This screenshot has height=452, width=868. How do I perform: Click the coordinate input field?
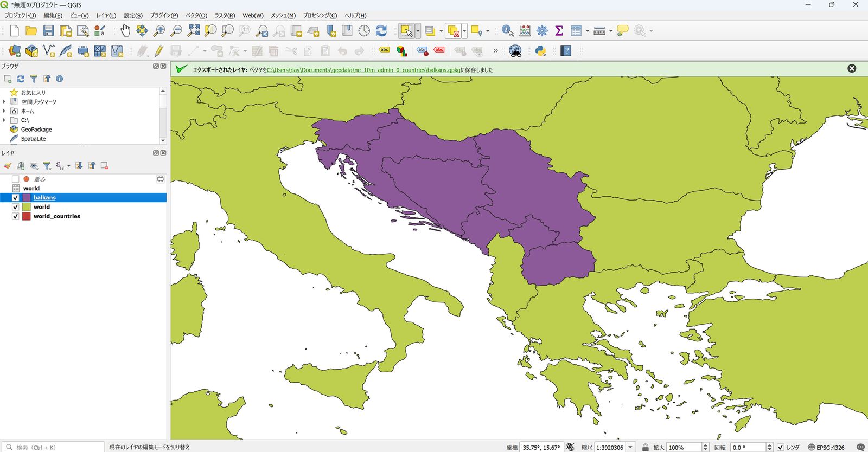[541, 447]
